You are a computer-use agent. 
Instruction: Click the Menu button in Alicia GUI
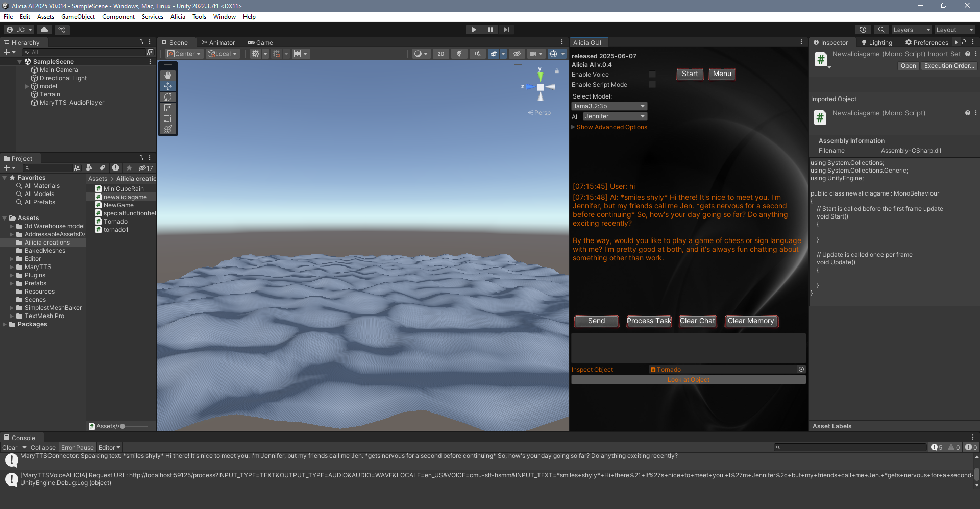coord(722,74)
